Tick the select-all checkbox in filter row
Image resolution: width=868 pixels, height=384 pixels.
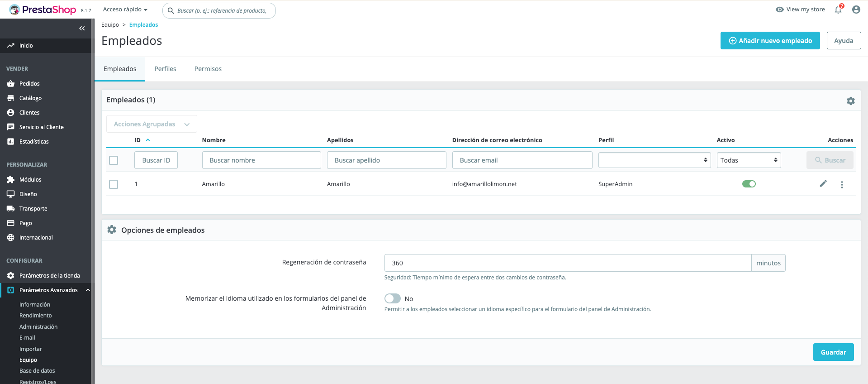(x=114, y=160)
